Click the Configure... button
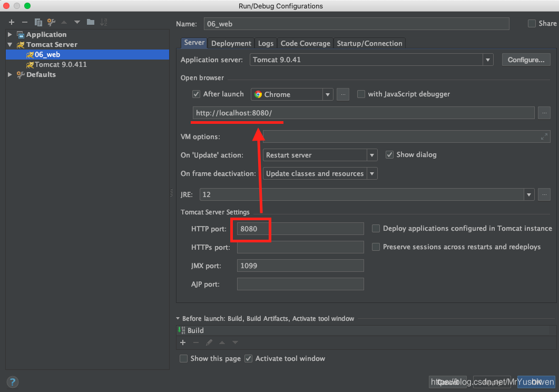559x392 pixels. pyautogui.click(x=526, y=60)
